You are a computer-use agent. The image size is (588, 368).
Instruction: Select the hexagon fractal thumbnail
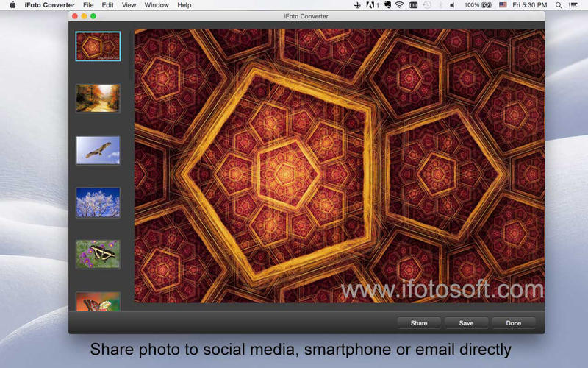[x=98, y=46]
